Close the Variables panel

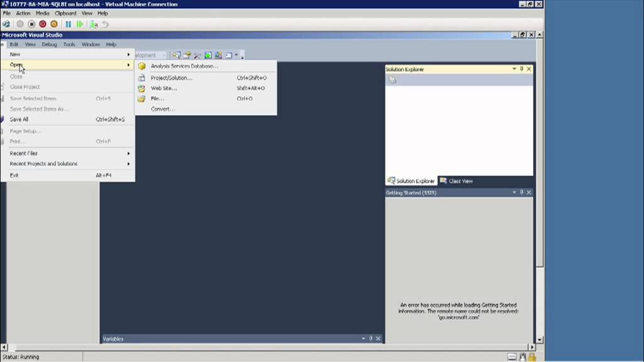[x=378, y=339]
